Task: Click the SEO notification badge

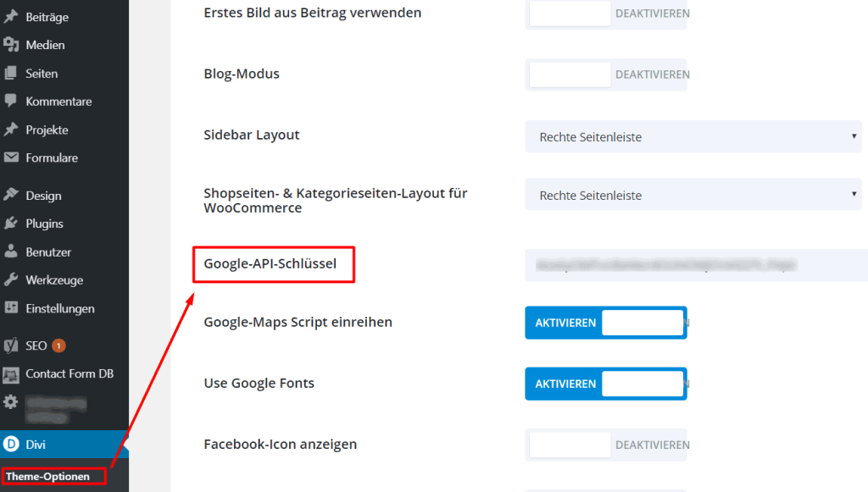Action: [x=58, y=346]
